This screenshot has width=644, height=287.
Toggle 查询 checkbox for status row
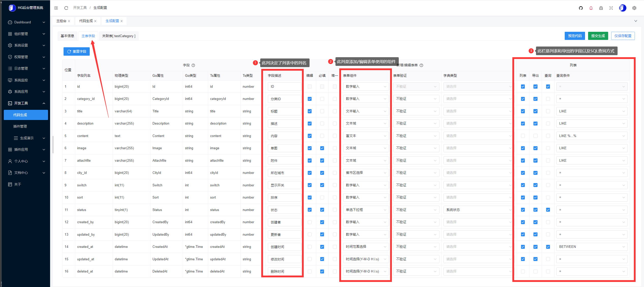coord(548,210)
